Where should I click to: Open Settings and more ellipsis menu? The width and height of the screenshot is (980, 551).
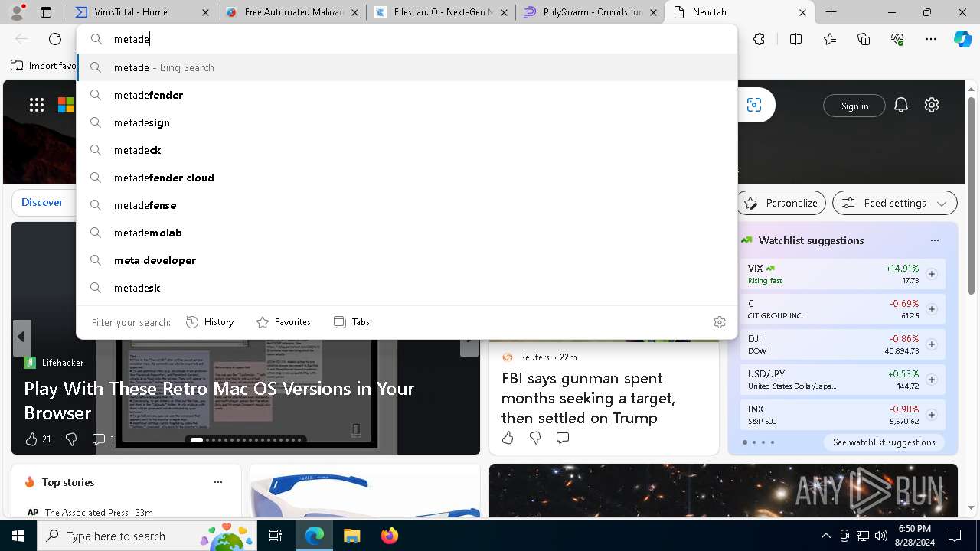(x=931, y=39)
